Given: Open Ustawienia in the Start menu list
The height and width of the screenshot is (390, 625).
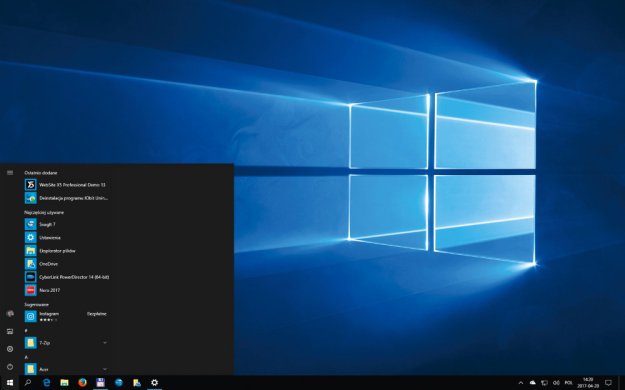Looking at the screenshot, I should [66, 237].
